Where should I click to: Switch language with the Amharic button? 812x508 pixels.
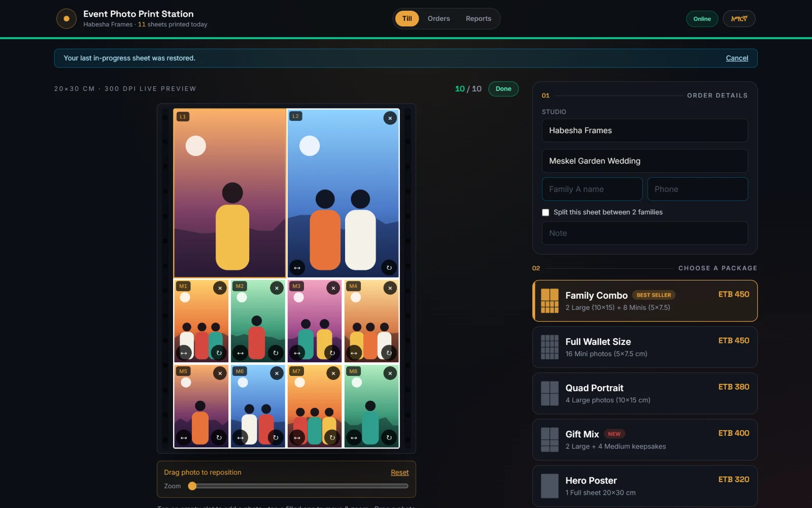coord(739,19)
